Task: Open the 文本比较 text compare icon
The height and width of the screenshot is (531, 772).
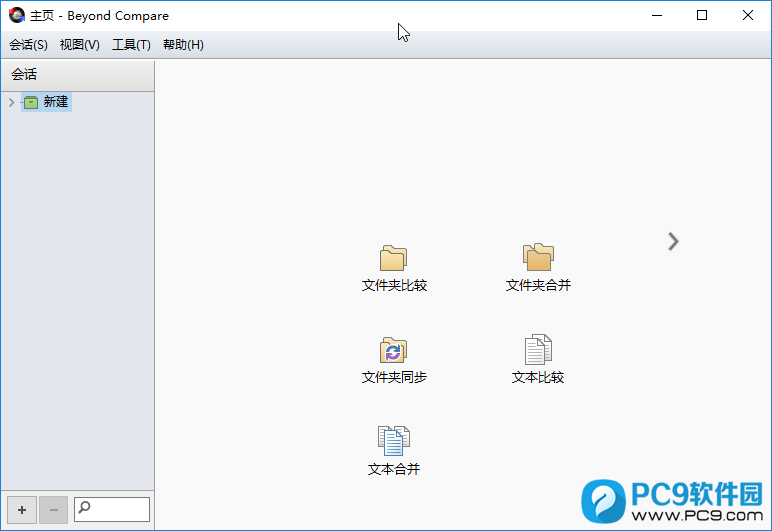Action: (538, 351)
